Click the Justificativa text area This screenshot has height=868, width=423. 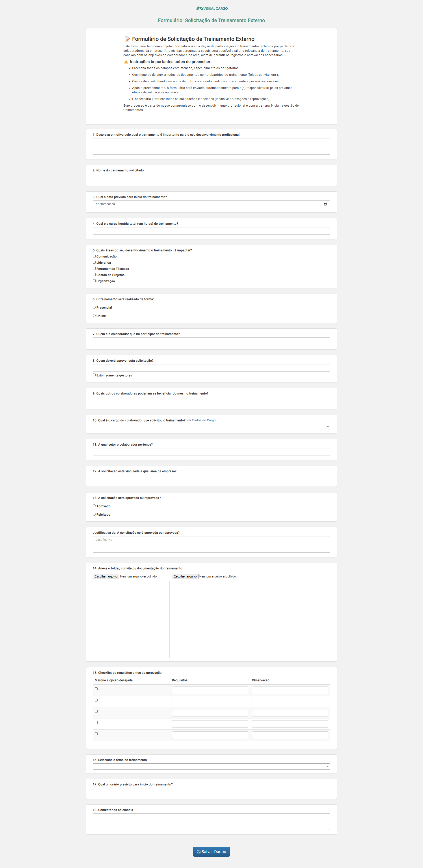tap(211, 544)
